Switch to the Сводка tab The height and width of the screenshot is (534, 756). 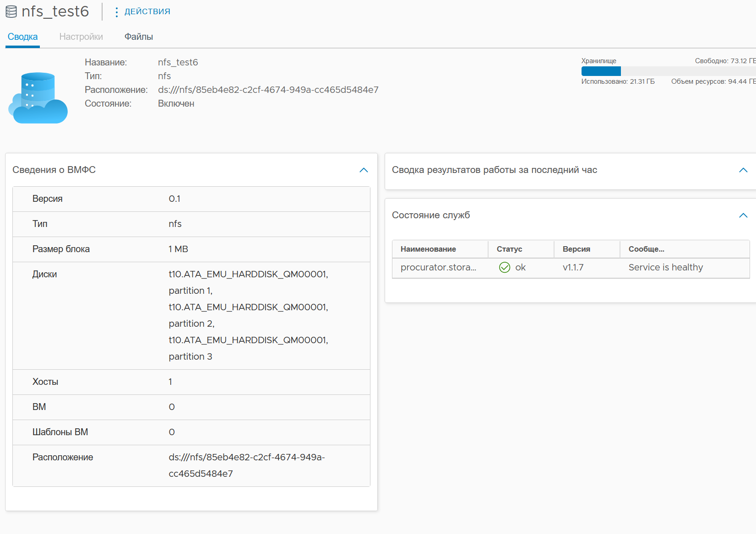[22, 37]
